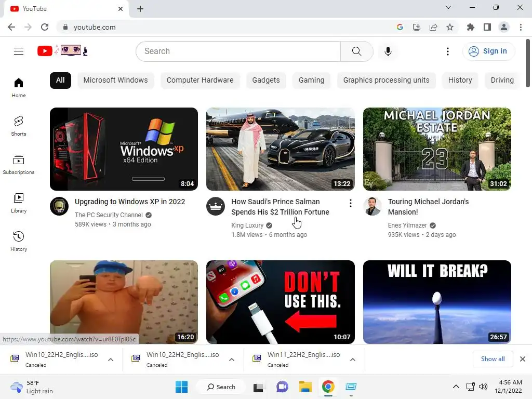Viewport: 532px width, 399px height.
Task: Select the Gaming chip
Action: coord(312,81)
